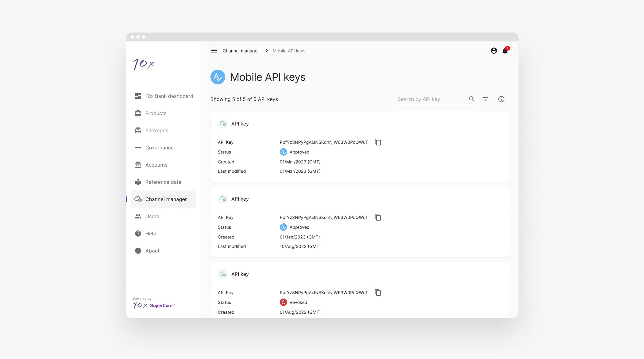Click the info circle icon
Screen dimensions: 644x359
point(501,99)
